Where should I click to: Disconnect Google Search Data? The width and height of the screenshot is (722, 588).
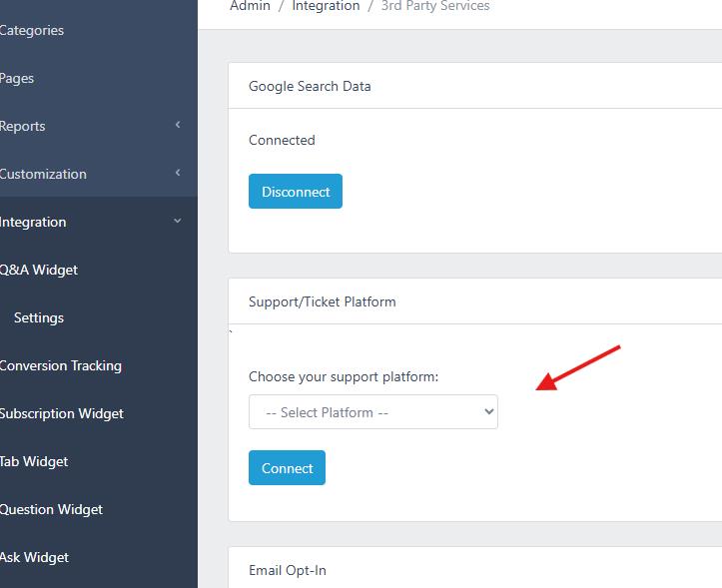(x=296, y=192)
